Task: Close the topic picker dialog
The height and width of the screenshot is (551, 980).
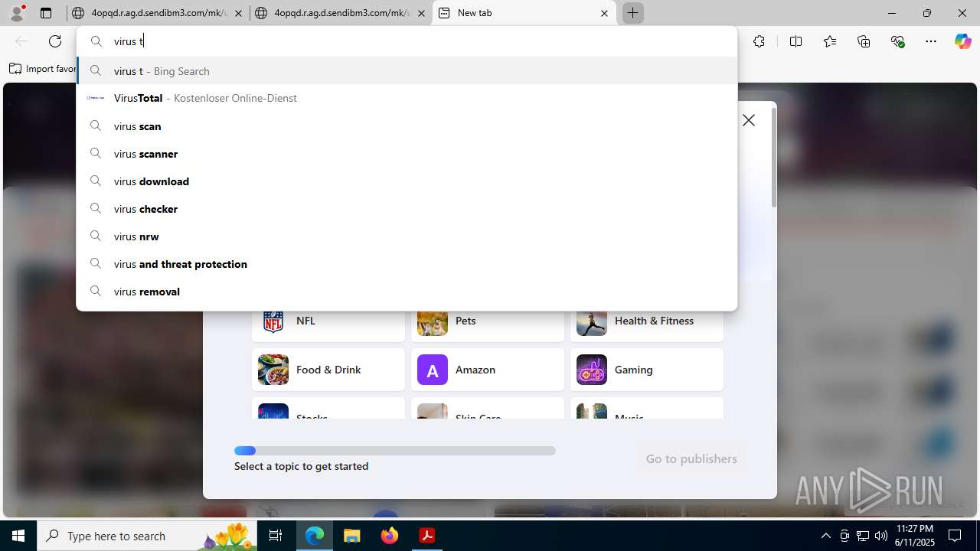Action: coord(749,120)
